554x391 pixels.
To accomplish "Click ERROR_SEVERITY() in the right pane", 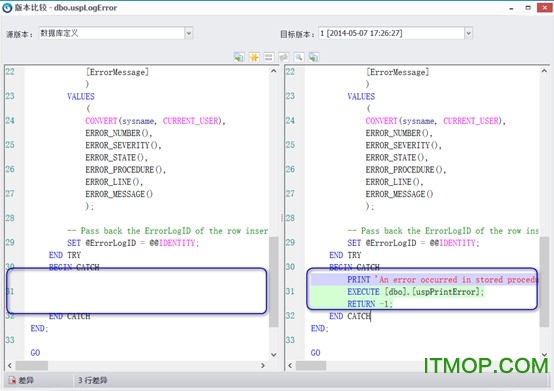I will click(403, 145).
